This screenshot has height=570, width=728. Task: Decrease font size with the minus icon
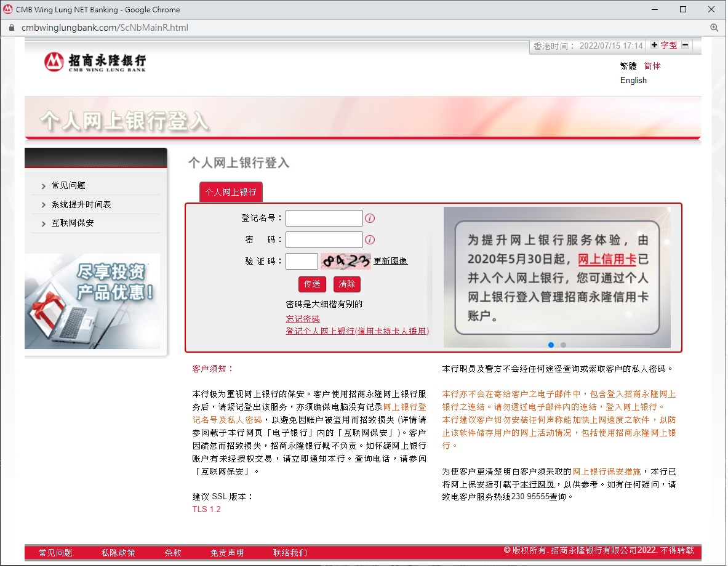(x=686, y=45)
